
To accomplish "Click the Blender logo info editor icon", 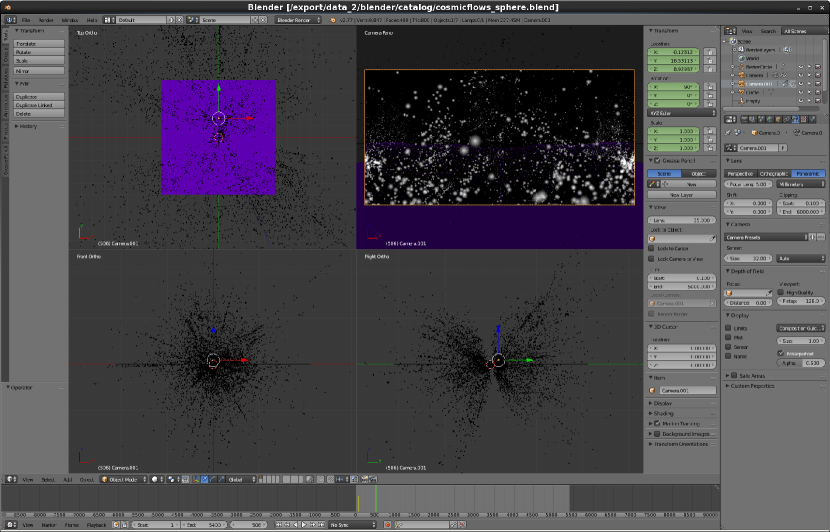I will point(10,20).
